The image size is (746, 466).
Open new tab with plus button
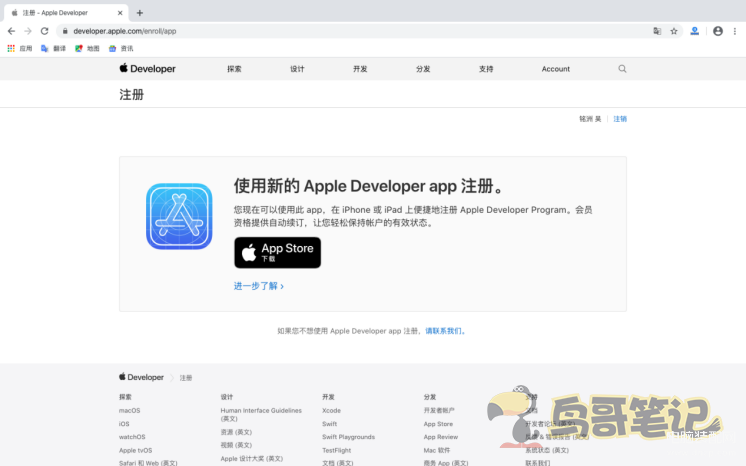(140, 13)
